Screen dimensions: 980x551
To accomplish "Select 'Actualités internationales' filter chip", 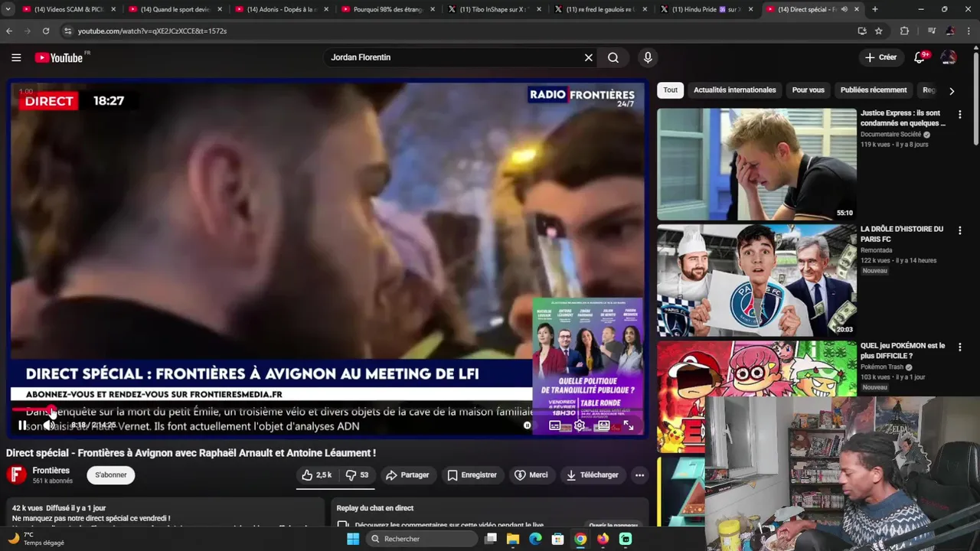I will click(734, 90).
